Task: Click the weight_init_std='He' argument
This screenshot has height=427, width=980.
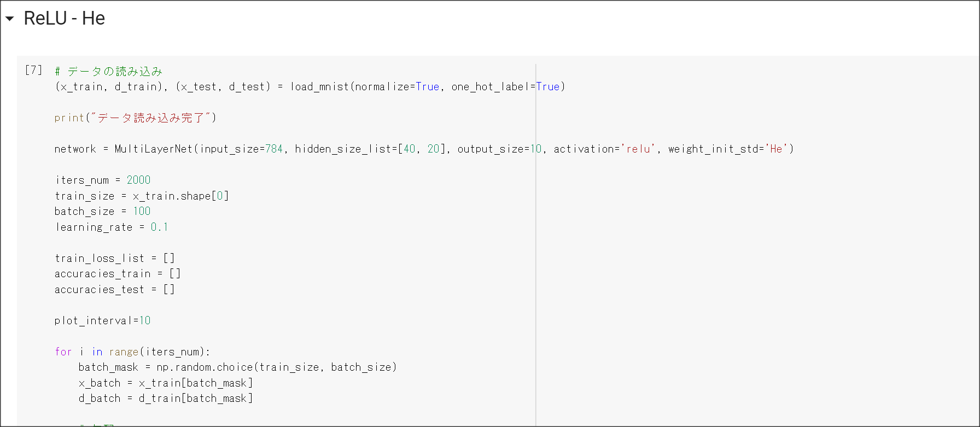Action: pyautogui.click(x=728, y=149)
